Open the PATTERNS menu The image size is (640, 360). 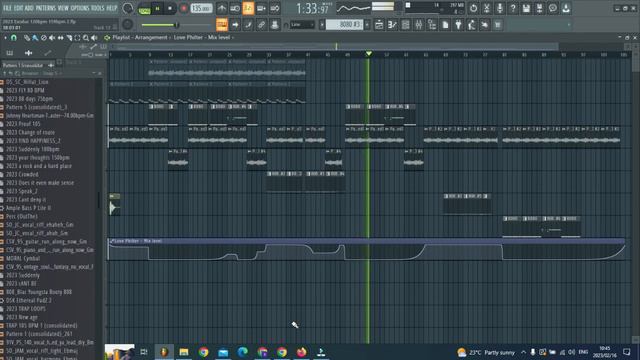(45, 8)
